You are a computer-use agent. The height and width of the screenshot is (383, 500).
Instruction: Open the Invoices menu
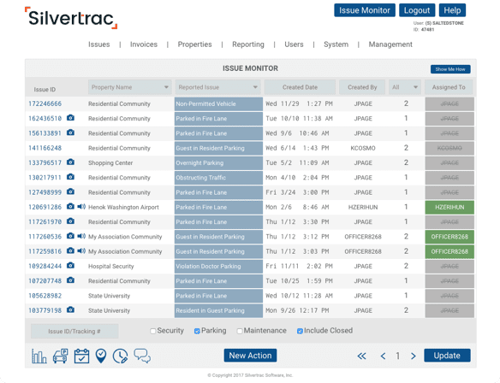coord(144,44)
